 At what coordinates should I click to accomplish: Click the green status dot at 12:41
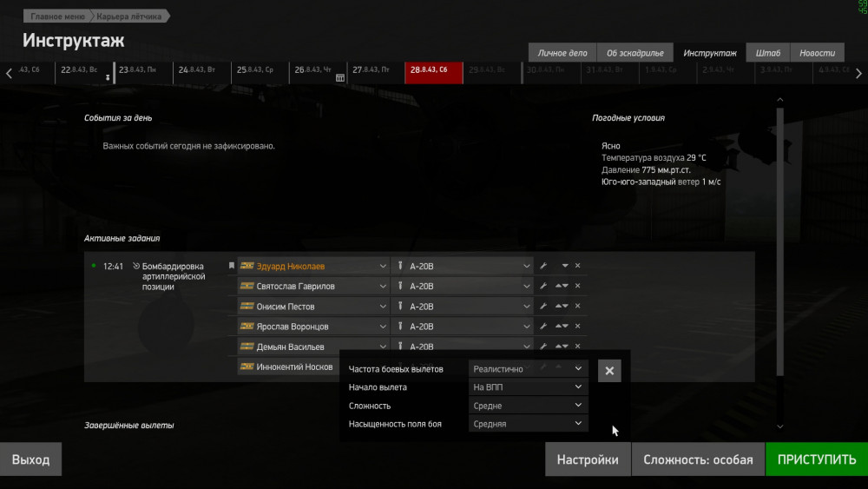click(x=94, y=266)
